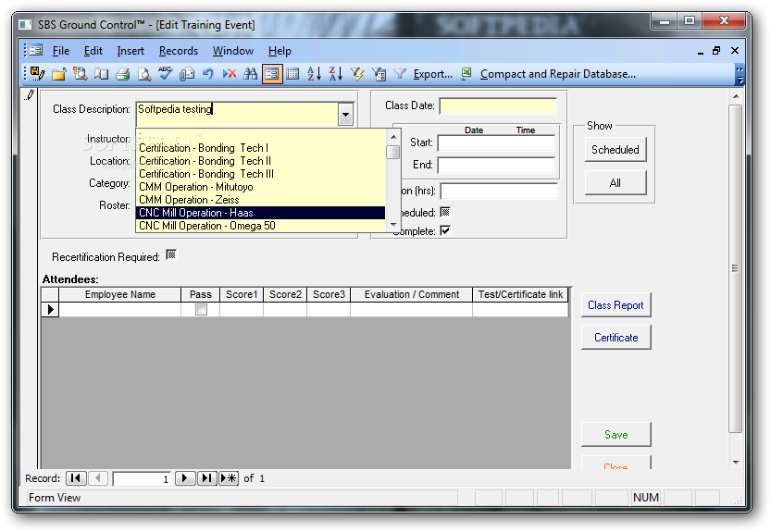Go to last record navigation button
The width and height of the screenshot is (771, 532).
tap(206, 478)
